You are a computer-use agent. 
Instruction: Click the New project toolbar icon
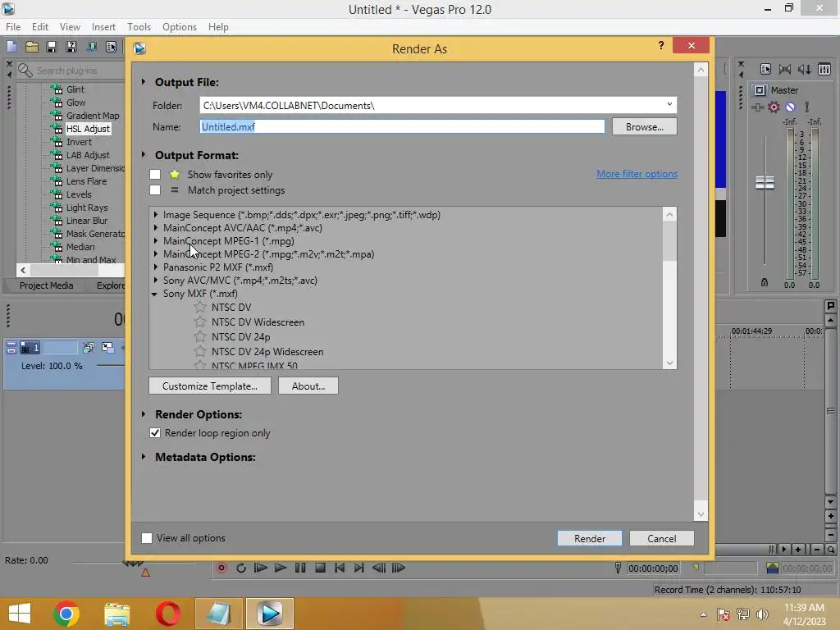11,47
